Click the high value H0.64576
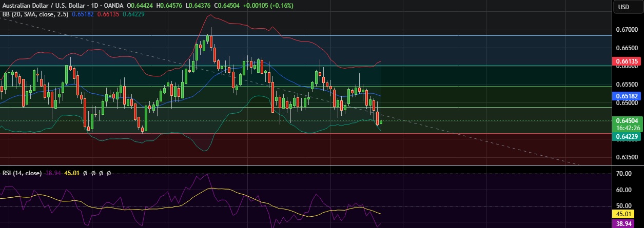Screen dimensions: 644x228 pos(170,6)
